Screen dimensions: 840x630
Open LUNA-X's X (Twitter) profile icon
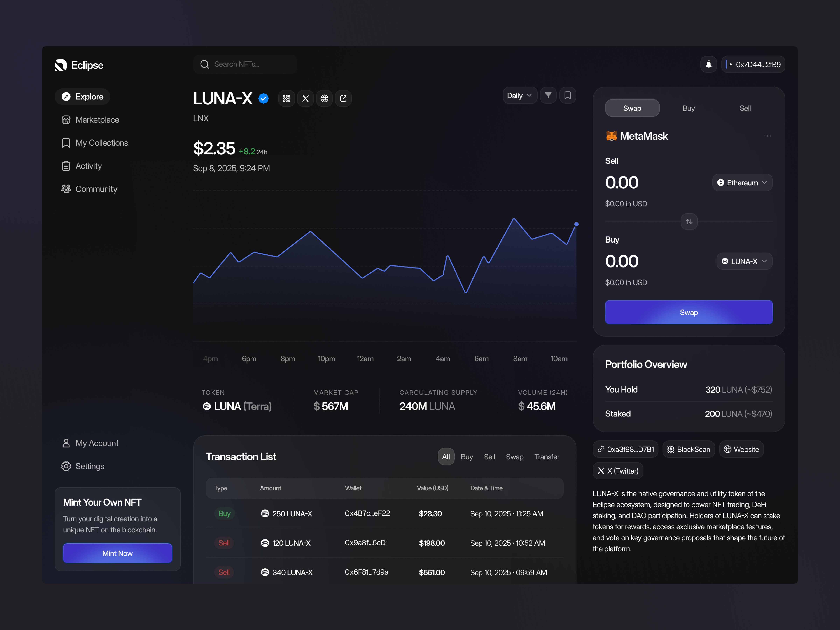tap(305, 98)
